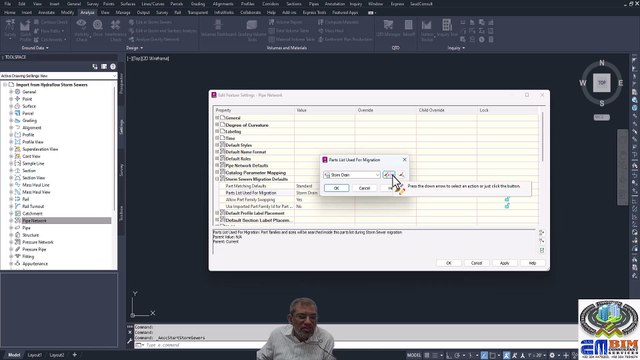Expand Degree of Curvature property group
This screenshot has width=640, height=360.
click(x=217, y=124)
